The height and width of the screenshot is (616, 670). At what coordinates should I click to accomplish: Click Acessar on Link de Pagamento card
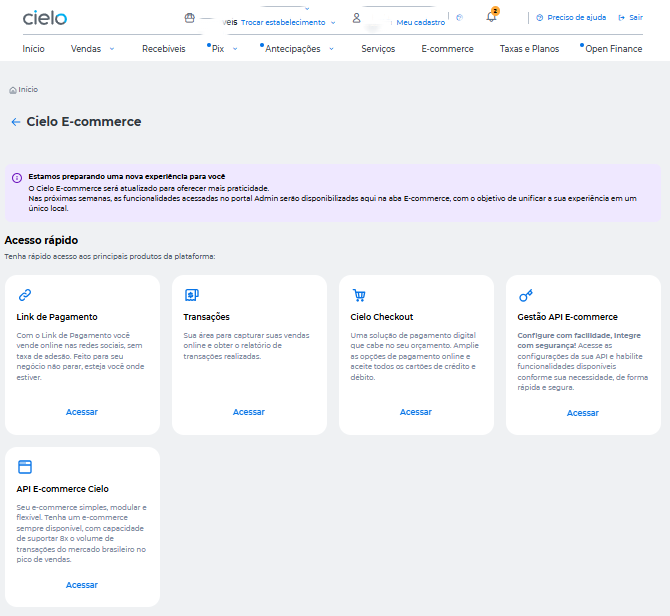click(x=82, y=412)
